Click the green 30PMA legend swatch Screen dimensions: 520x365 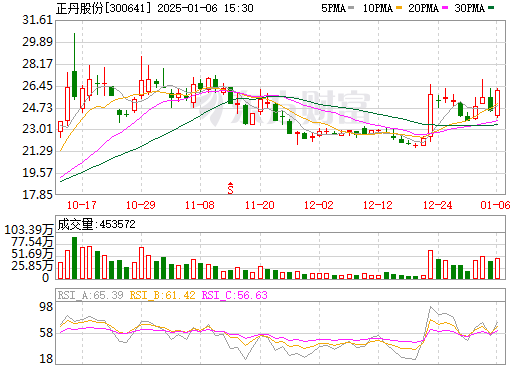(x=491, y=8)
